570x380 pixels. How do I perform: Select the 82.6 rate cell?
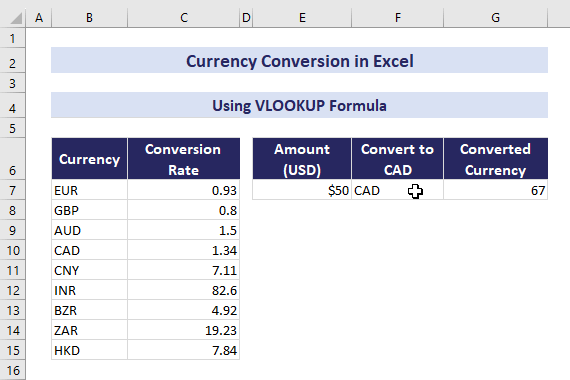pos(184,289)
